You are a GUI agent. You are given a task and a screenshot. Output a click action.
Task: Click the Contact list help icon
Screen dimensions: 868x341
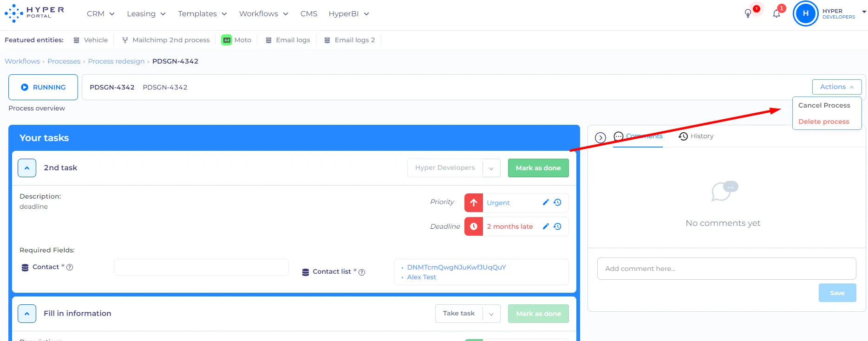click(362, 272)
